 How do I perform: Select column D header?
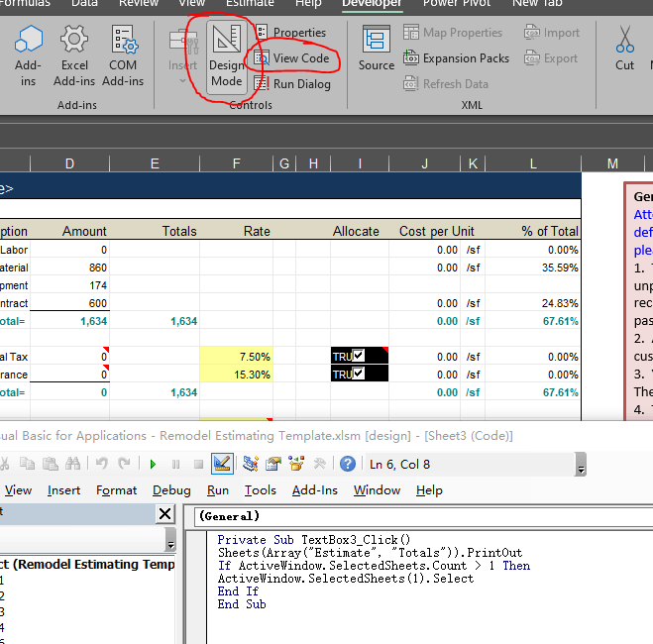pyautogui.click(x=69, y=163)
